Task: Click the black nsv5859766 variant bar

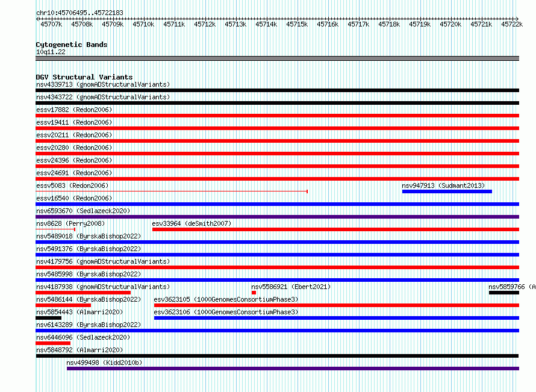Action: (x=504, y=293)
